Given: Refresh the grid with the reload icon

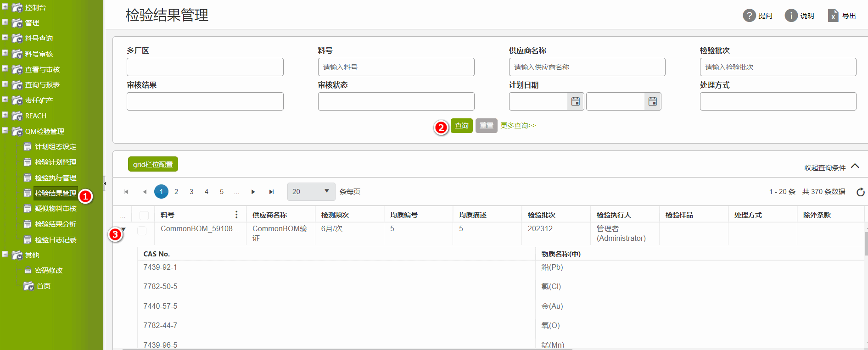Looking at the screenshot, I should pos(861,192).
